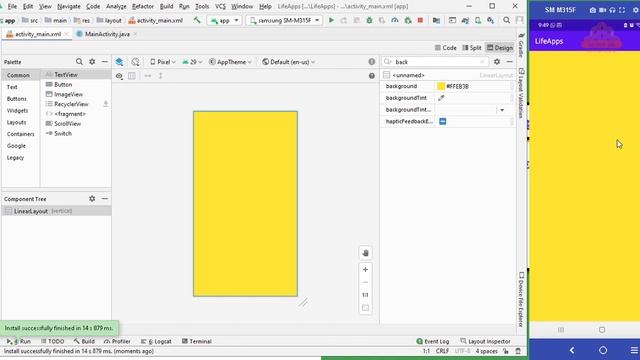The image size is (640, 360).
Task: Open AppTheme selector dropdown
Action: click(230, 62)
